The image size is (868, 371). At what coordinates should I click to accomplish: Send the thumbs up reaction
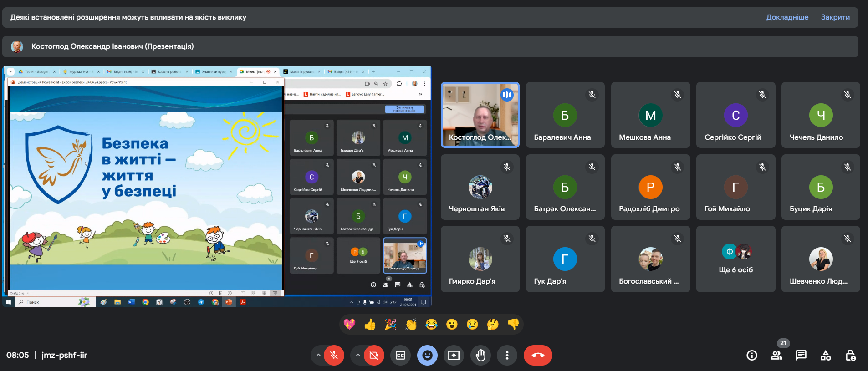tap(370, 325)
